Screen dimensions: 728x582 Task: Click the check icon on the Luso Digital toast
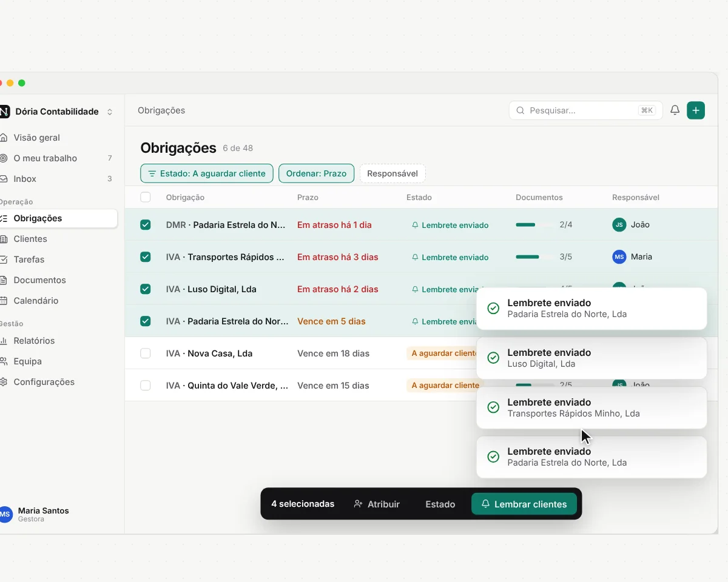tap(494, 358)
